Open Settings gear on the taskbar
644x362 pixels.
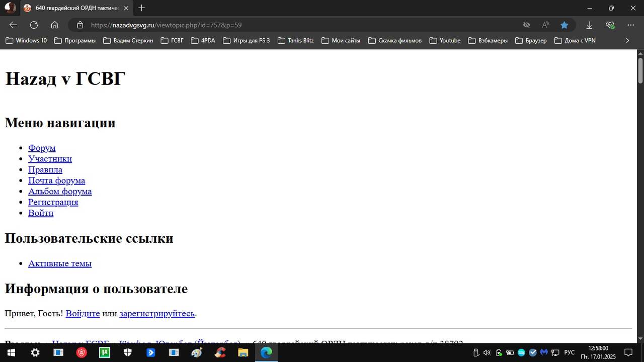click(35, 352)
